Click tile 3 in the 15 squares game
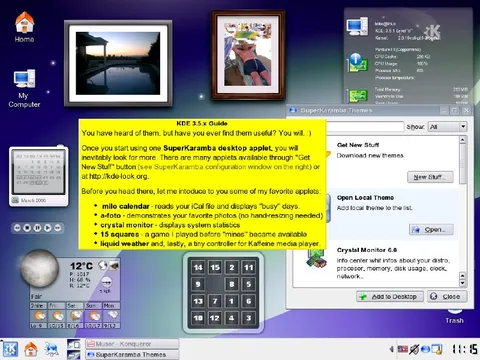 coord(249,318)
